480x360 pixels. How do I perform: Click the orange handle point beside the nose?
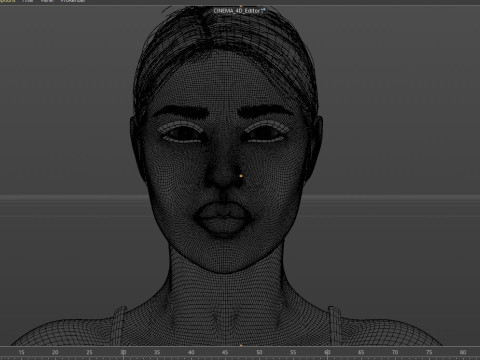tap(241, 176)
